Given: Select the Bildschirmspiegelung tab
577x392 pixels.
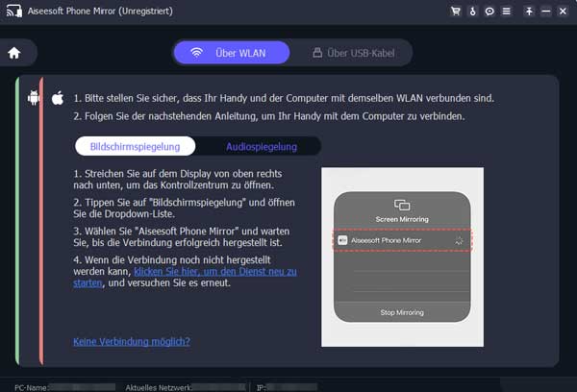Looking at the screenshot, I should point(135,147).
